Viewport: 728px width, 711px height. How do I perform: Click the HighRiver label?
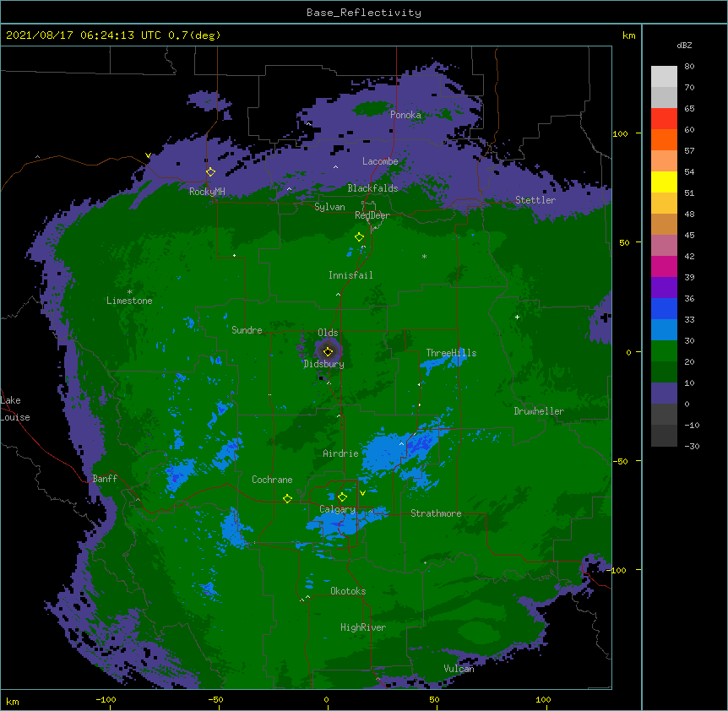[363, 627]
